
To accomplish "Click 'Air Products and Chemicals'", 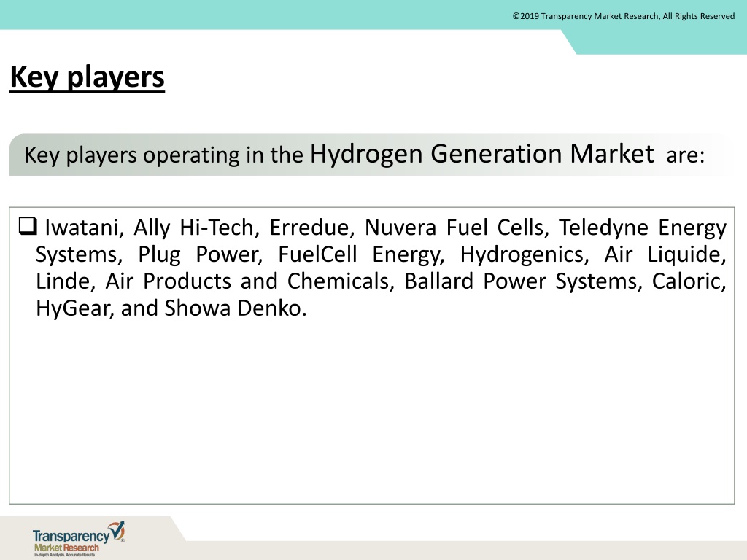I will click(x=248, y=281).
